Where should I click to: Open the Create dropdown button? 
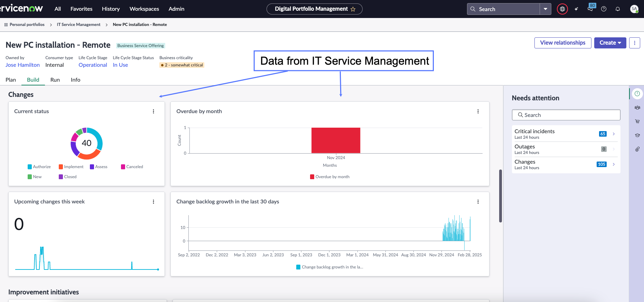click(610, 43)
